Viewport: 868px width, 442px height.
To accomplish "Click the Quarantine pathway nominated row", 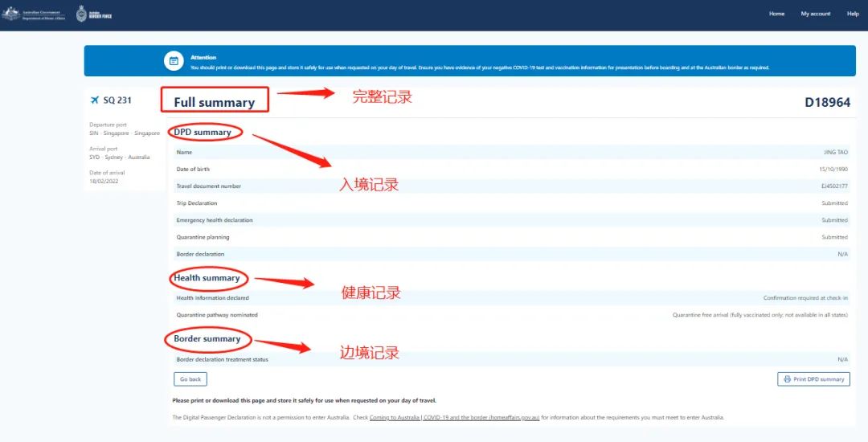I will click(x=217, y=315).
